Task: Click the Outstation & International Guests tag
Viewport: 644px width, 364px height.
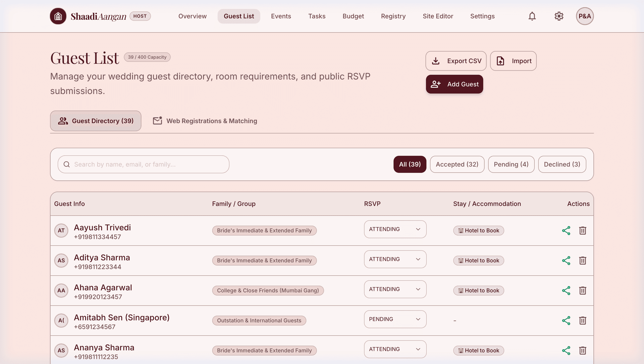Action: [x=259, y=321]
